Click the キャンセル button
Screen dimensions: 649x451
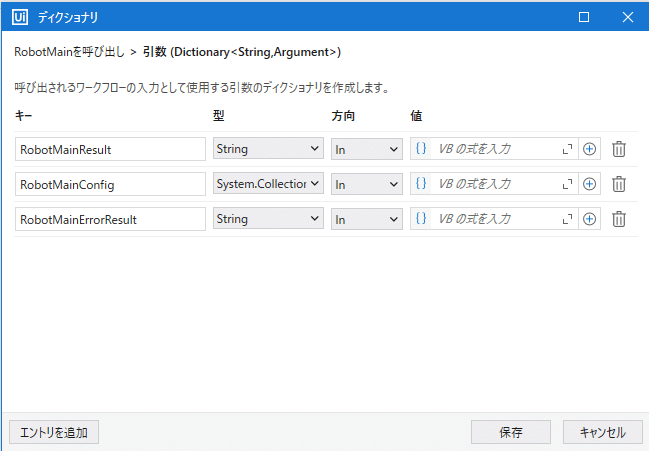pyautogui.click(x=602, y=432)
